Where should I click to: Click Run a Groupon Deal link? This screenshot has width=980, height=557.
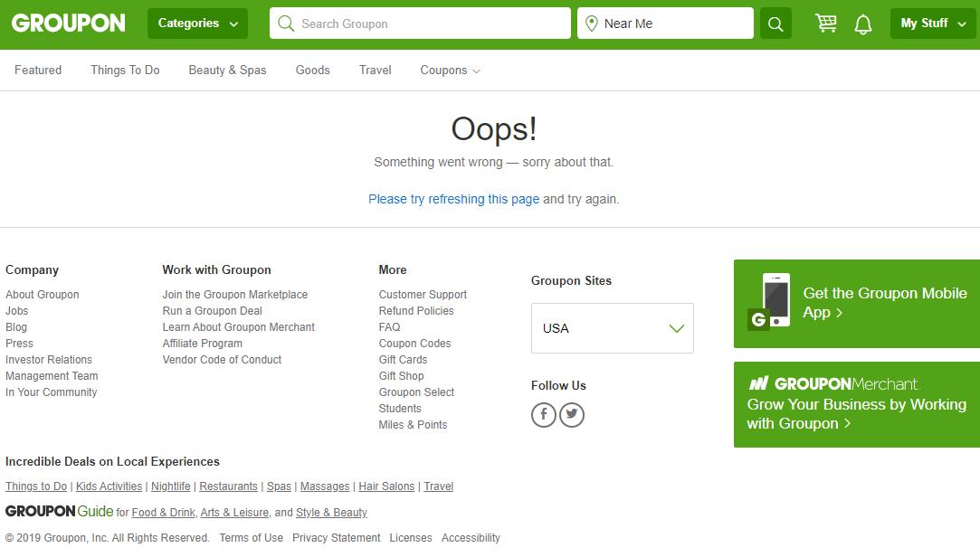click(x=213, y=311)
